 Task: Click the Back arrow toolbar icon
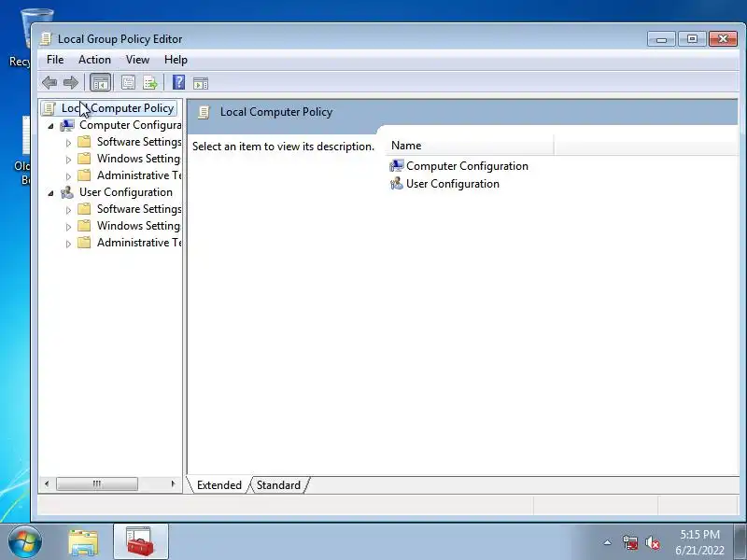(49, 83)
